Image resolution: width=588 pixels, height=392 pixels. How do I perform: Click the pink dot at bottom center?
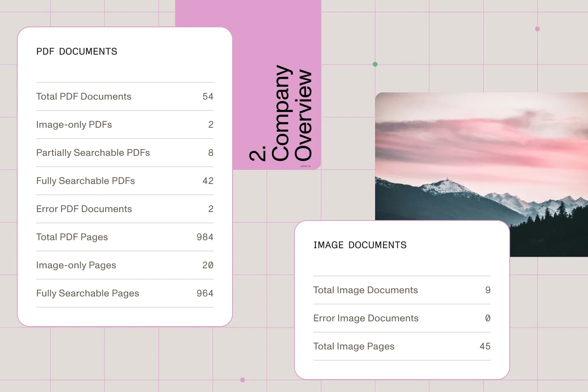[243, 380]
